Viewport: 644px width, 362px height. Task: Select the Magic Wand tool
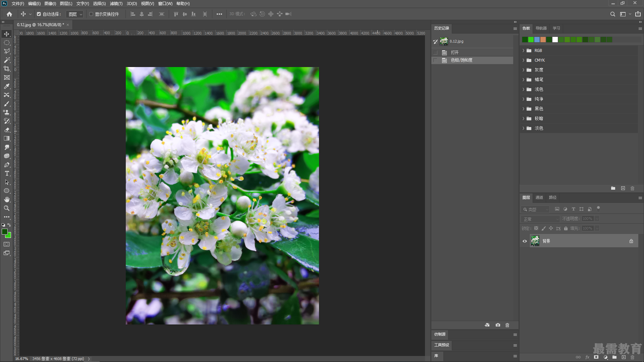(x=7, y=60)
